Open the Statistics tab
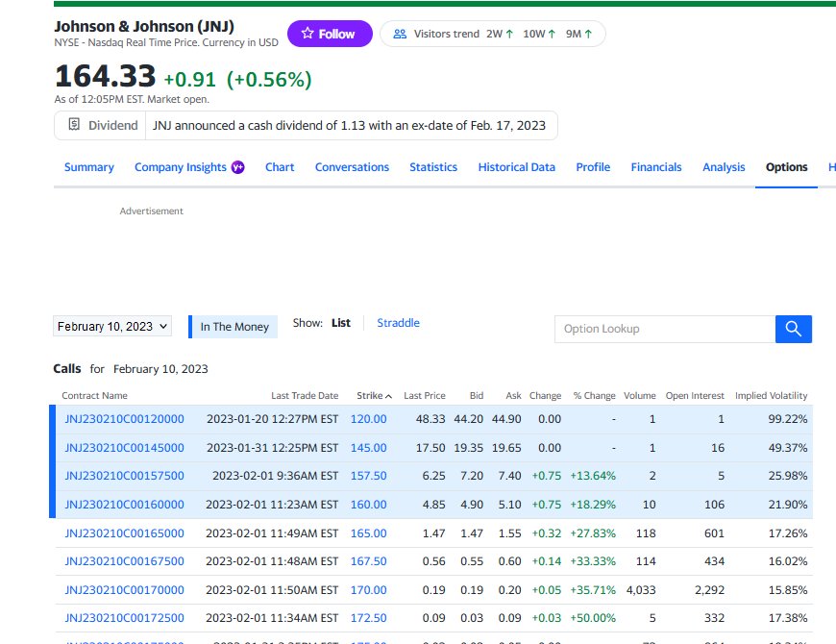This screenshot has width=836, height=644. click(433, 167)
